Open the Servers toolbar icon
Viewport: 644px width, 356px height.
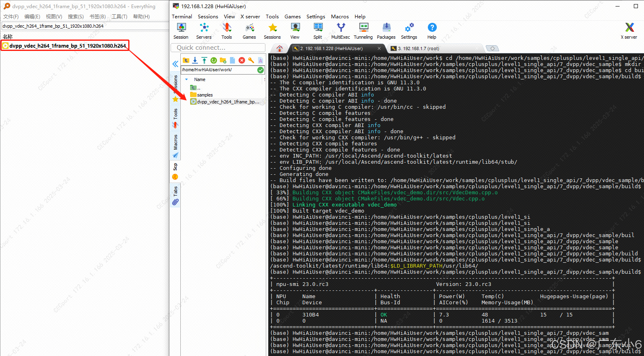click(x=204, y=31)
